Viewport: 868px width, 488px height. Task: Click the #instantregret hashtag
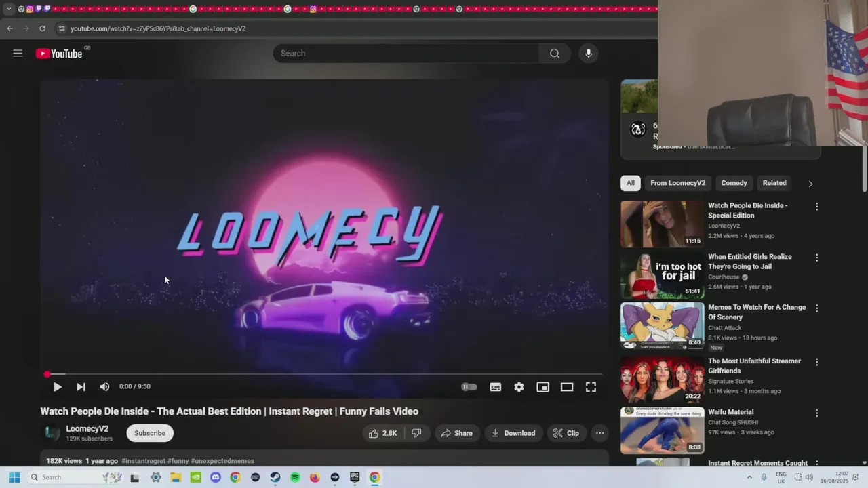pyautogui.click(x=143, y=461)
